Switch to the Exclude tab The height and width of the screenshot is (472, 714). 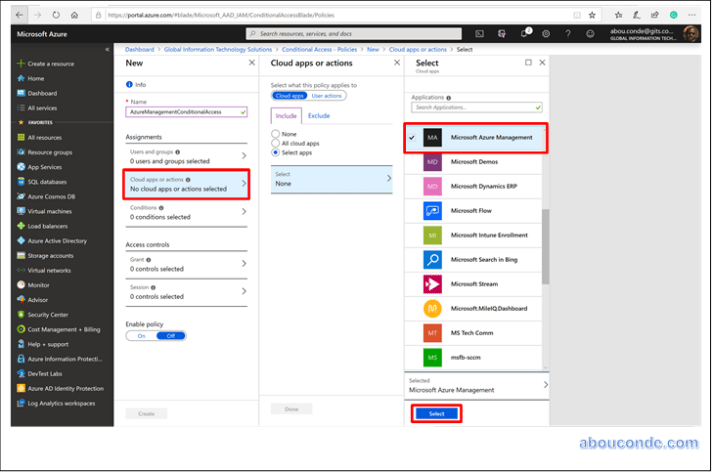point(318,116)
